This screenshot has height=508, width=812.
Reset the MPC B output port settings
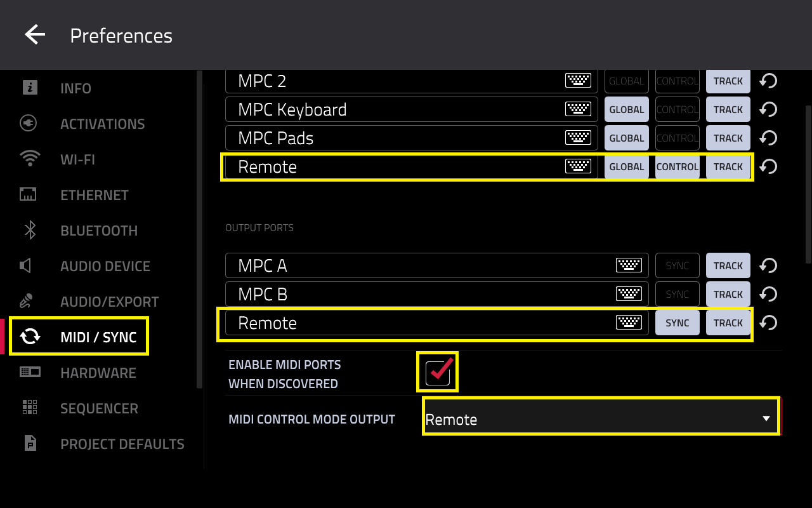pos(768,294)
